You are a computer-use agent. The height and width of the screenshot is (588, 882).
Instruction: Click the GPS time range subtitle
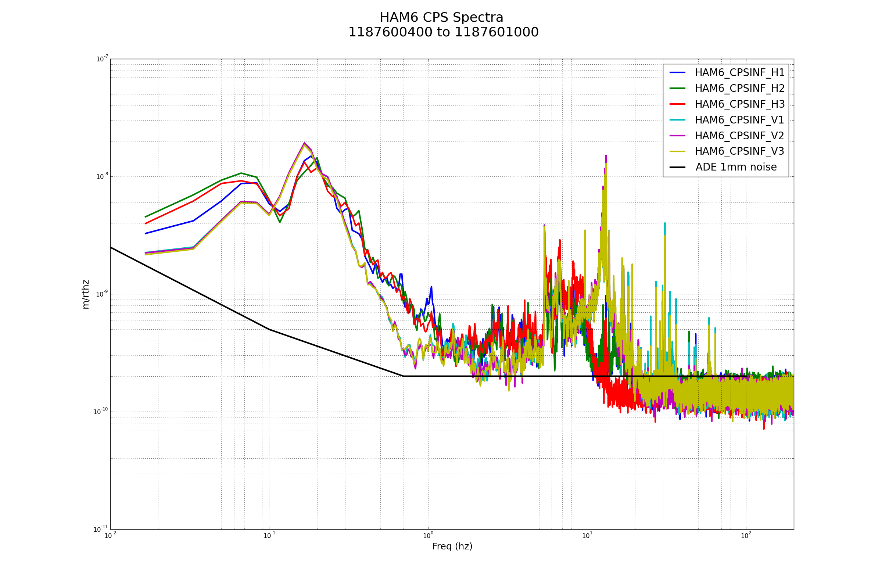pos(443,32)
